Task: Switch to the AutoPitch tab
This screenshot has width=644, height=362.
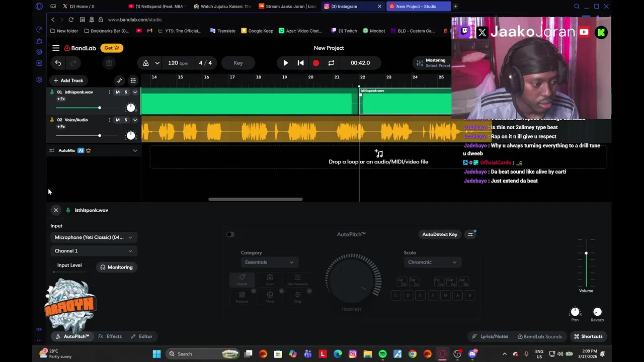Action: pyautogui.click(x=72, y=336)
